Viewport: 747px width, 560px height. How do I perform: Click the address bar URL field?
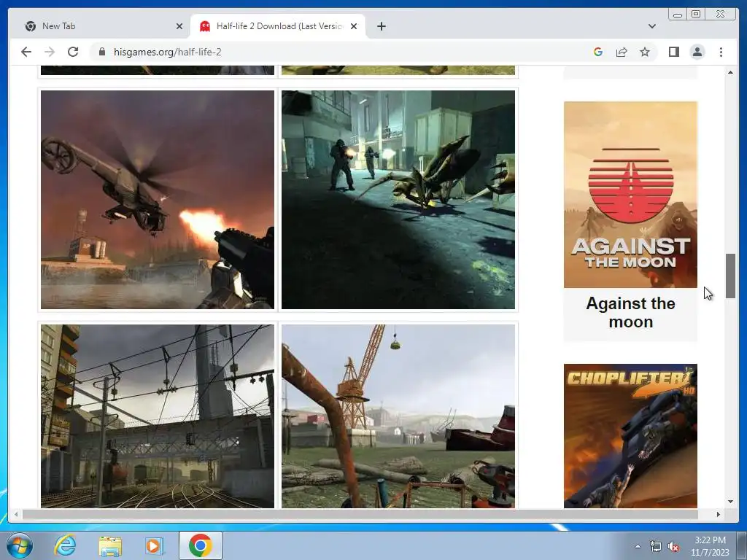coord(348,52)
